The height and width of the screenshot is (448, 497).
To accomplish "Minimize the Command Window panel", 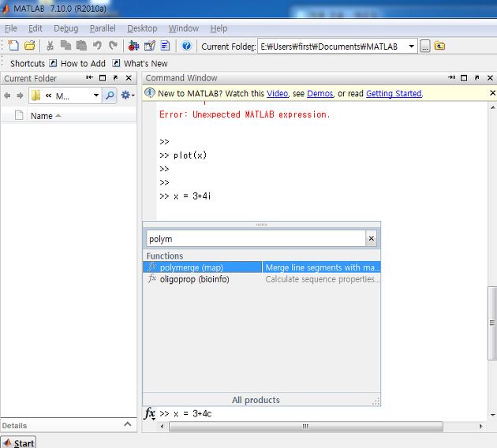I will tap(451, 77).
